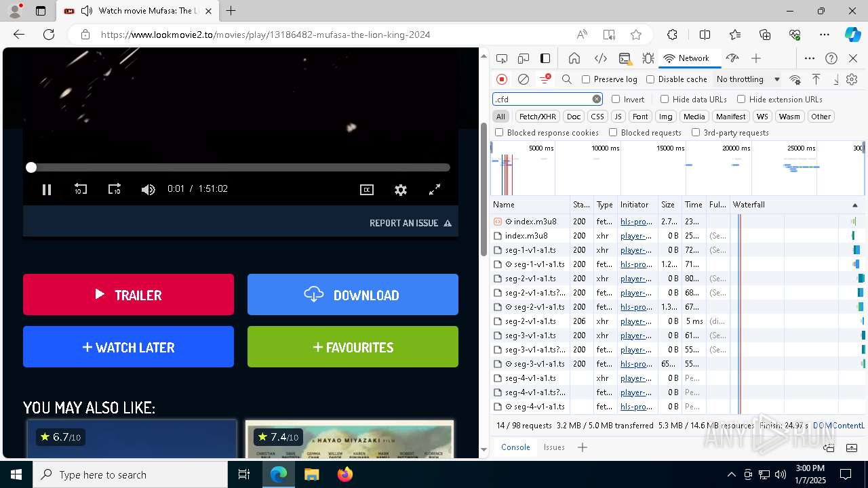868x488 pixels.
Task: Sort by Waterfall column arrow
Action: (854, 205)
